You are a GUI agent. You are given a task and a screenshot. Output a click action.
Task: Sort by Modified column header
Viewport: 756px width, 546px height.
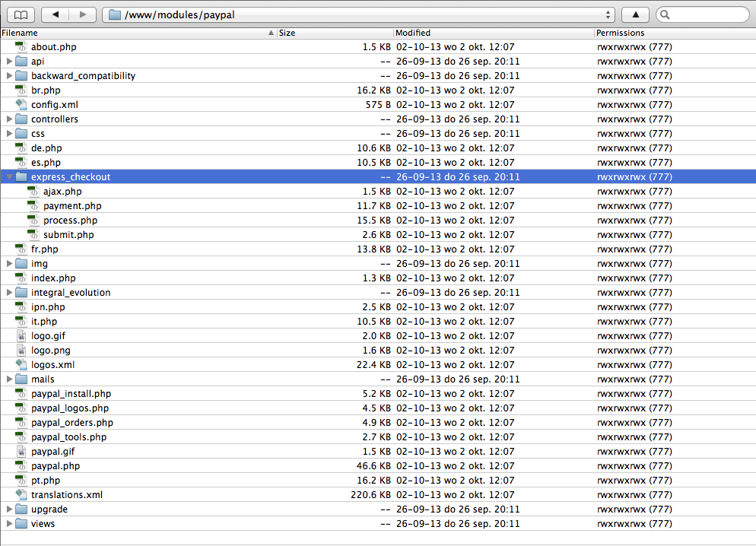[x=494, y=33]
